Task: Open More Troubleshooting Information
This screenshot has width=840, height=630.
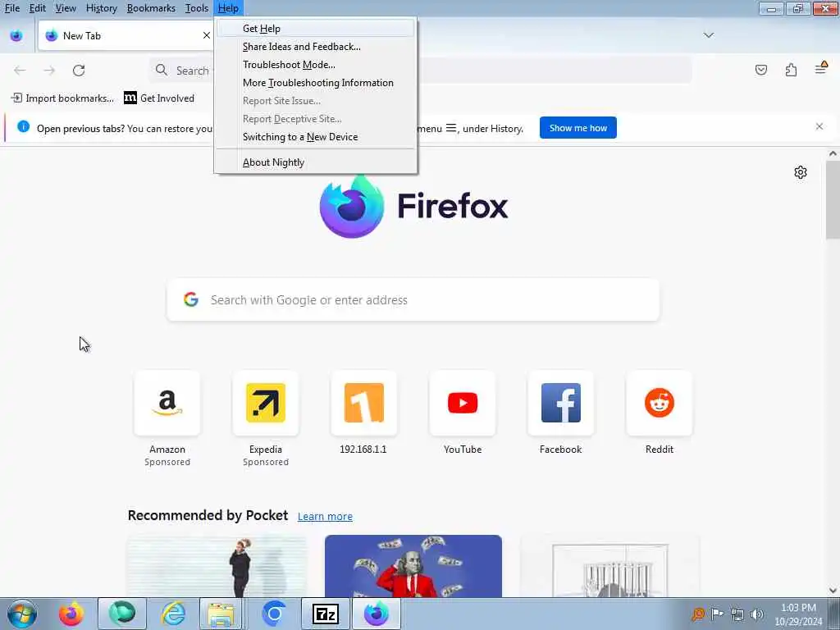Action: [316, 83]
